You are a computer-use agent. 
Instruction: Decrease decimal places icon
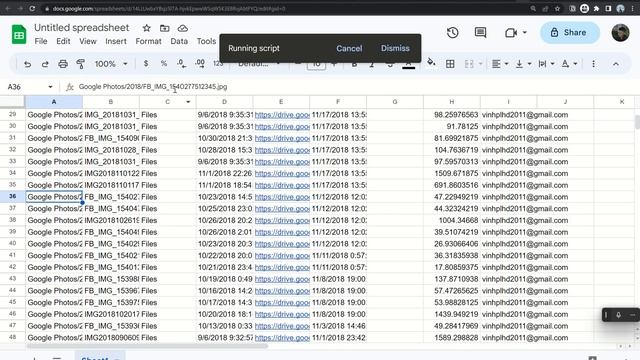pos(182,64)
